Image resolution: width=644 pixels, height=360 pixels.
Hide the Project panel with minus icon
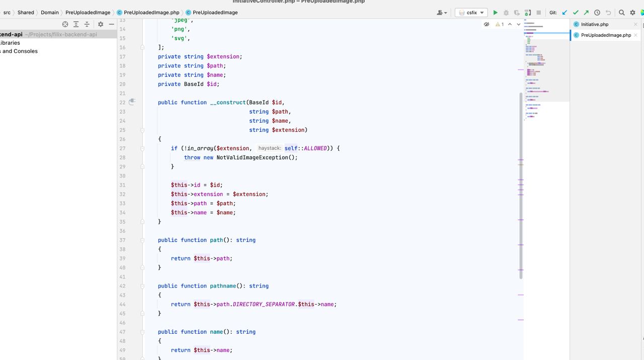point(111,24)
